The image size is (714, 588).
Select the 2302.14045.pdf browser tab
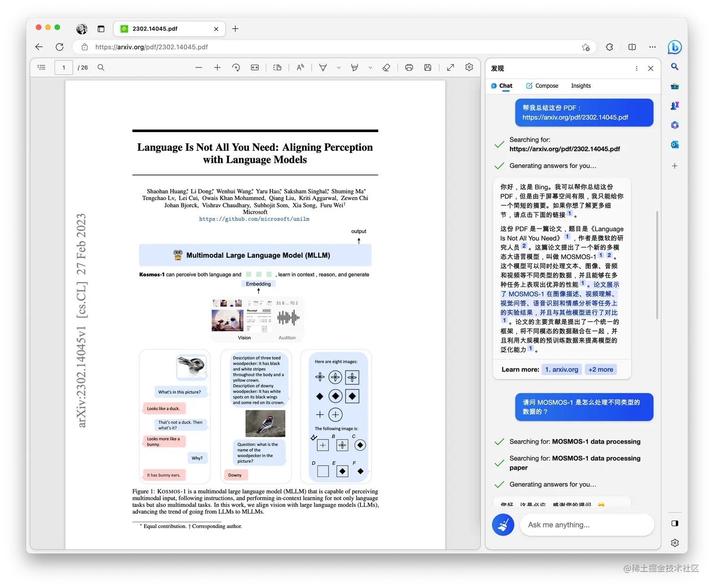(169, 29)
